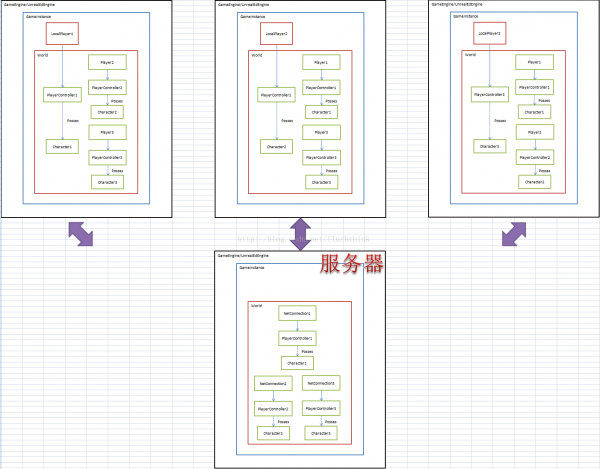Pick Character1 box in the server diagram

click(297, 363)
